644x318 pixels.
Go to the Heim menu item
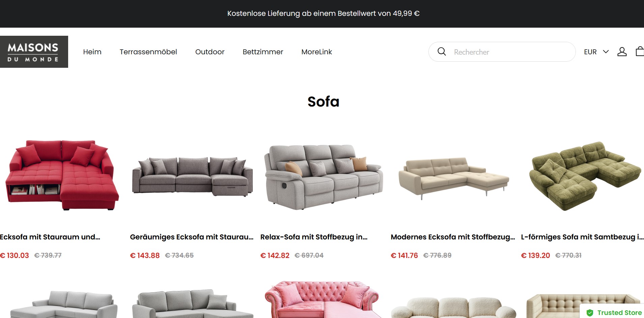tap(92, 52)
